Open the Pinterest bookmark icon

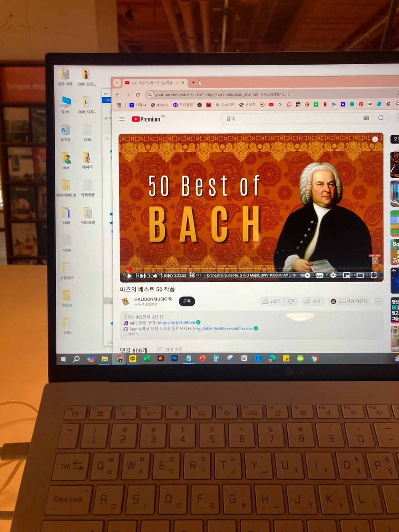click(361, 104)
